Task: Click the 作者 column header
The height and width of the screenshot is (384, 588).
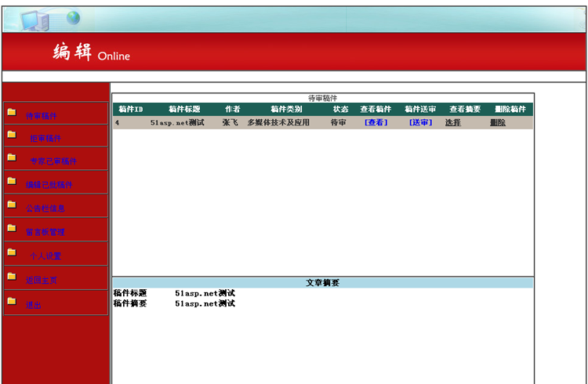Action: (233, 109)
